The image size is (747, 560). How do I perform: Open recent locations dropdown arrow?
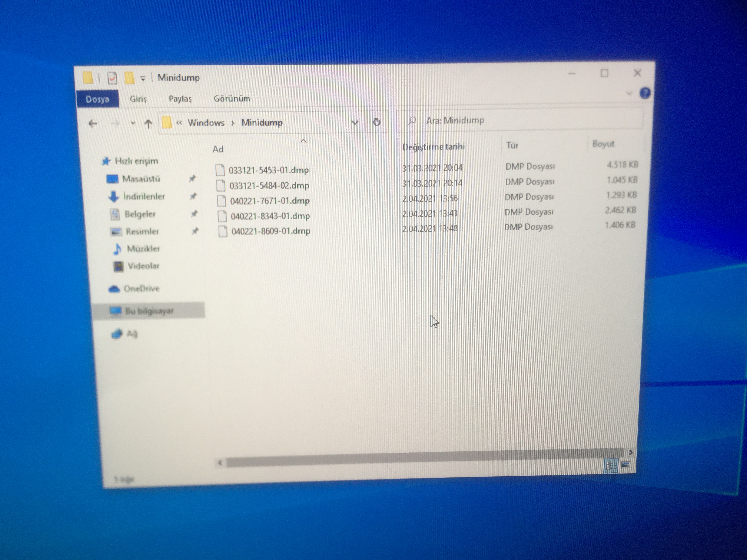[x=133, y=123]
